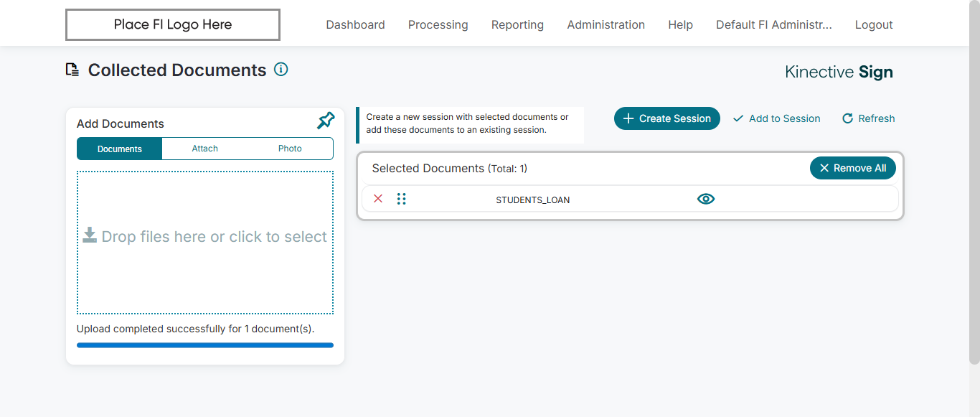Click the Place FI Logo Here box
The height and width of the screenshot is (417, 980).
click(173, 25)
